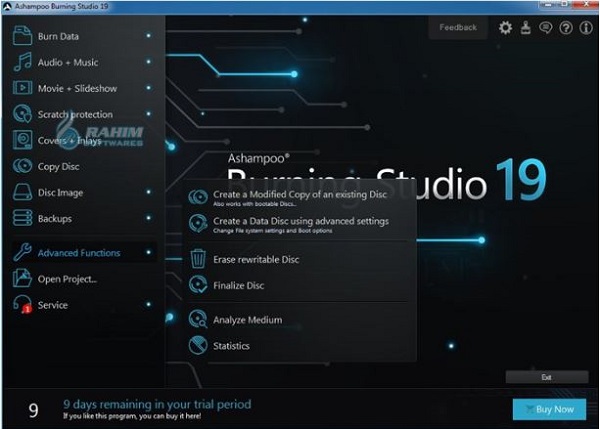Open help with the question mark icon
Image resolution: width=600 pixels, height=429 pixels.
[566, 28]
